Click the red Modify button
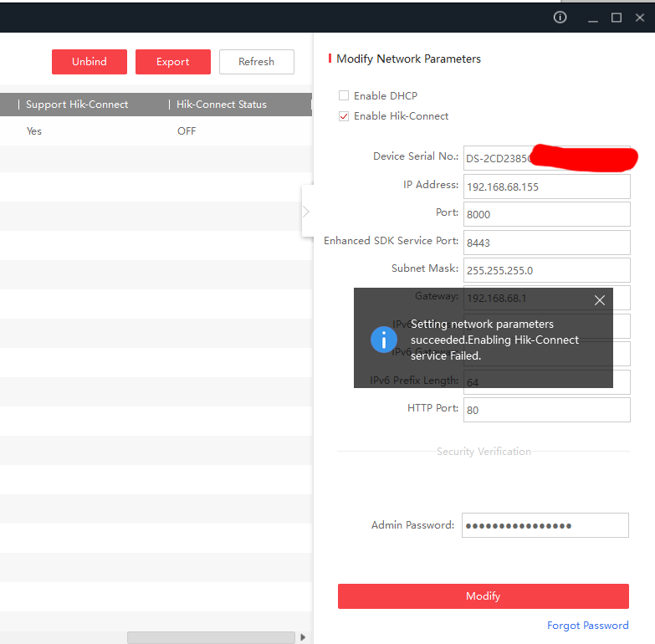The image size is (655, 644). pos(483,596)
